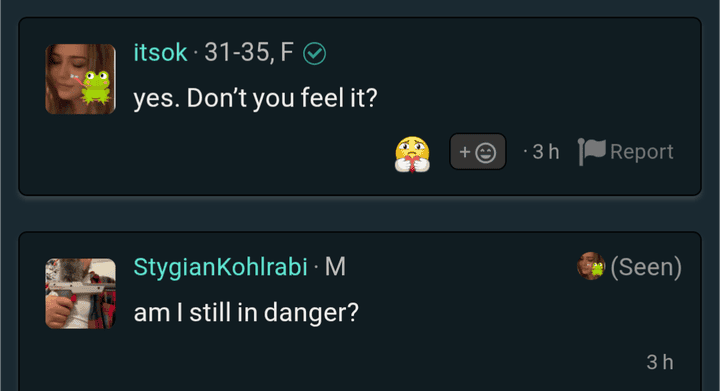
Task: Click the plus sign in the reaction button
Action: coord(465,152)
